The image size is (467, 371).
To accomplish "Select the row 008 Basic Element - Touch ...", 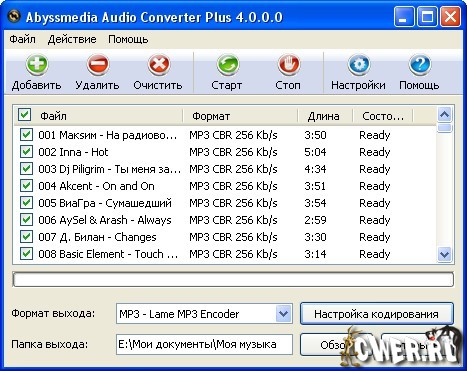I will (x=225, y=254).
